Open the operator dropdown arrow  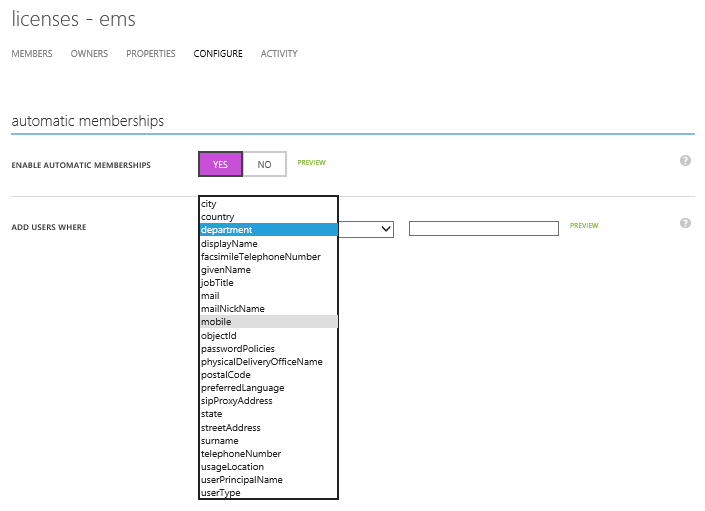[x=385, y=229]
